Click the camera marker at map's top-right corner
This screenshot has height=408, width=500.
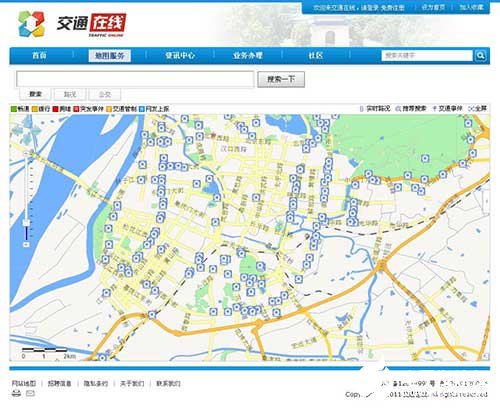tap(468, 123)
